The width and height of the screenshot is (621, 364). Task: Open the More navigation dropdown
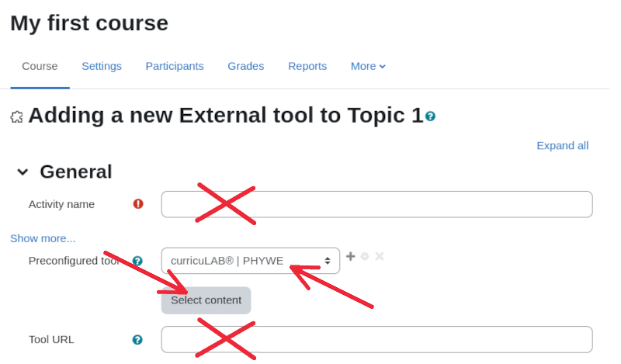pyautogui.click(x=368, y=66)
